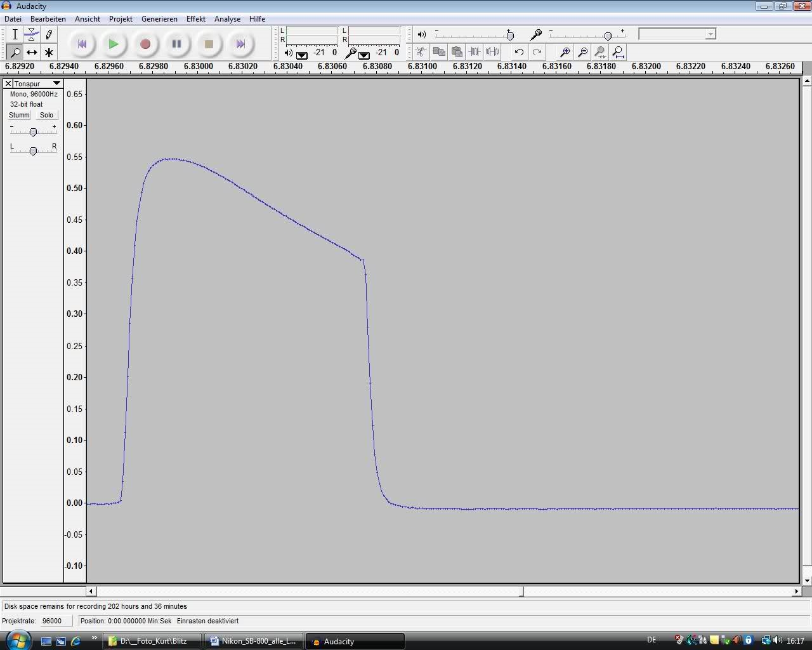Screen dimensions: 812x650
Task: Open the Generieren menu
Action: [159, 19]
